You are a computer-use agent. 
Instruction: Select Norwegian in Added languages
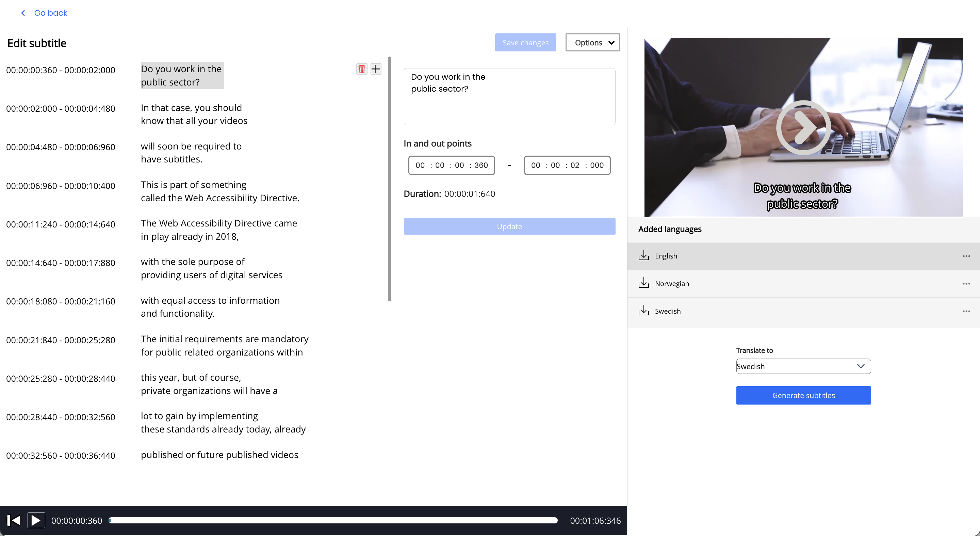coord(803,284)
